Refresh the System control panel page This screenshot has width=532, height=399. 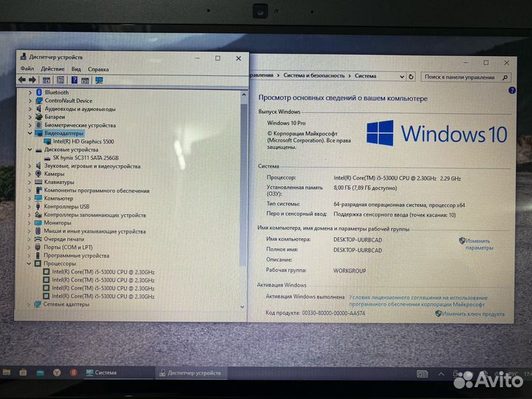pos(412,77)
